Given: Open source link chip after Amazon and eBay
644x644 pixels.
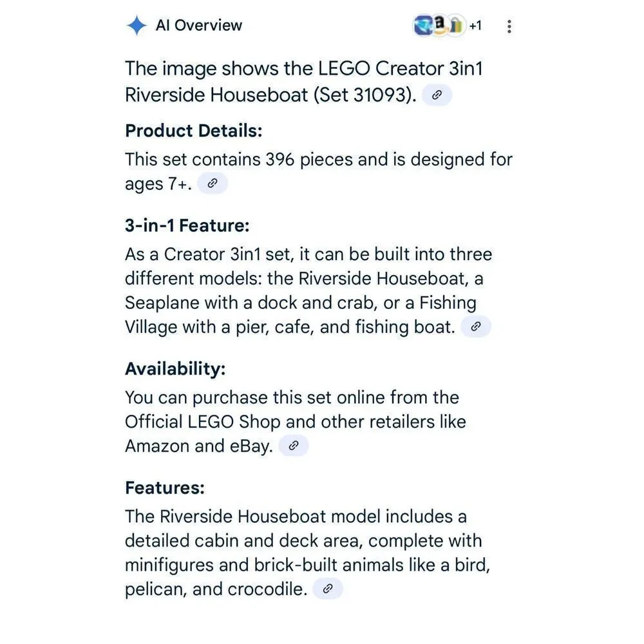Looking at the screenshot, I should (x=294, y=446).
